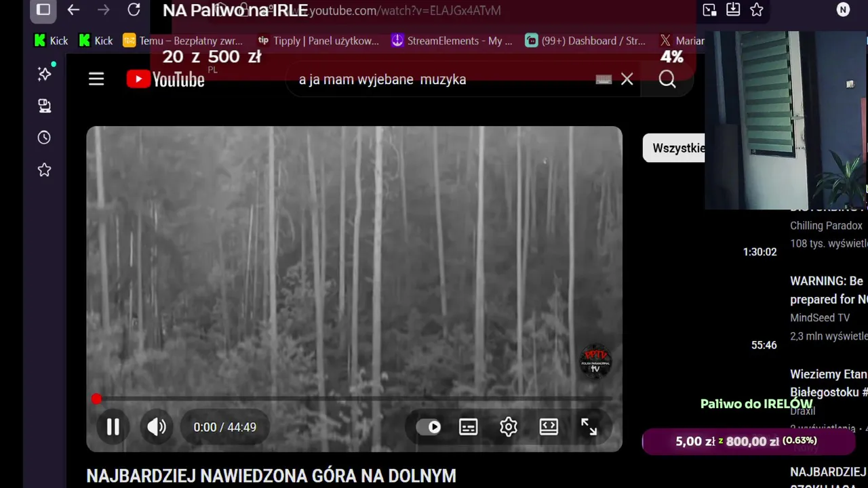
Task: Toggle autoplay switch
Action: pos(429,427)
